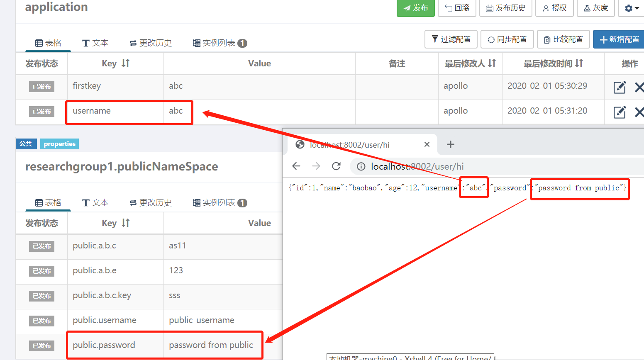Switch to 文本 tab in application namespace

pyautogui.click(x=95, y=43)
